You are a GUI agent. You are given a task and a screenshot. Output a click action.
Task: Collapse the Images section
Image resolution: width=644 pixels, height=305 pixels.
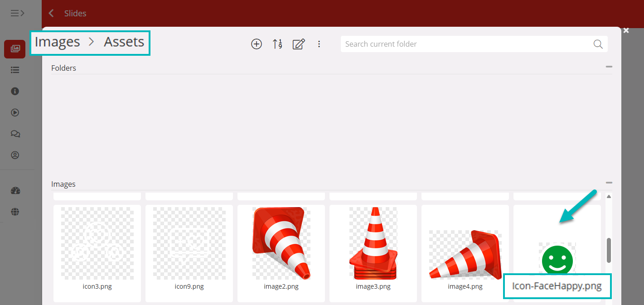click(x=609, y=183)
